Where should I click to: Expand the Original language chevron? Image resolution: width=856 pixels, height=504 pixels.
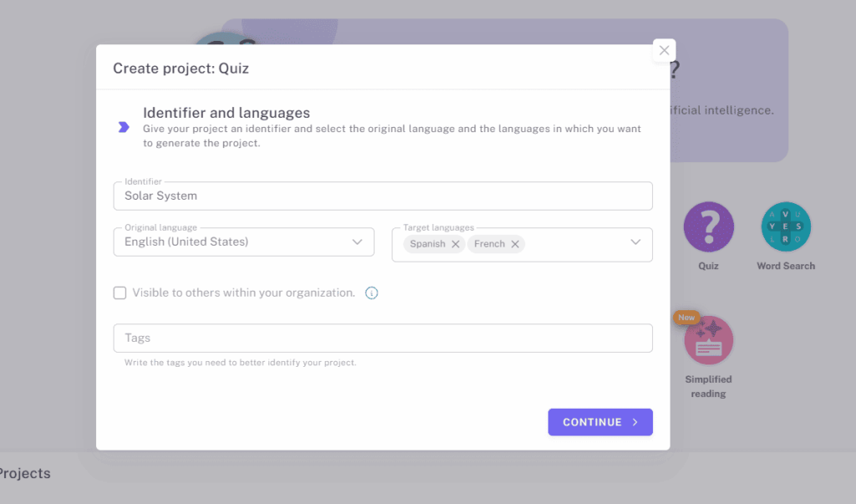click(x=357, y=242)
